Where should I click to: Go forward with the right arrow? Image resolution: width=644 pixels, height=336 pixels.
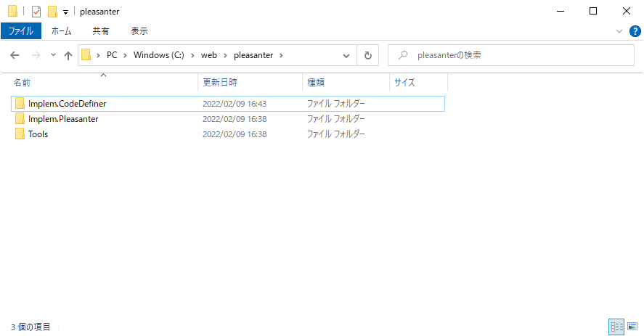[x=36, y=55]
